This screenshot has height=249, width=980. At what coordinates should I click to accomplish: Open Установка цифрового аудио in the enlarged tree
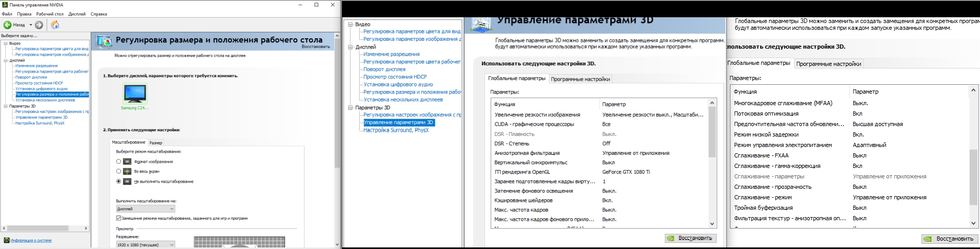point(398,84)
